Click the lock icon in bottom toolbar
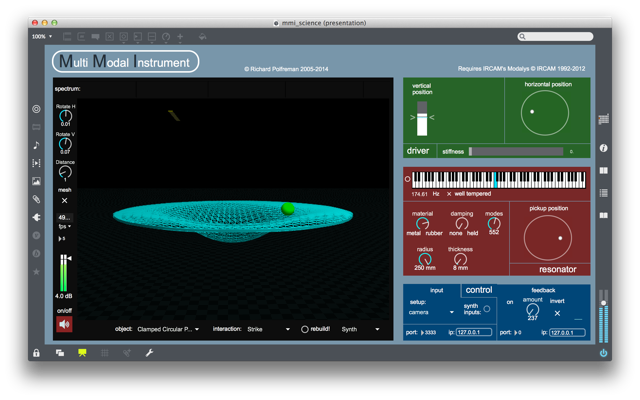This screenshot has height=400, width=640. point(36,353)
